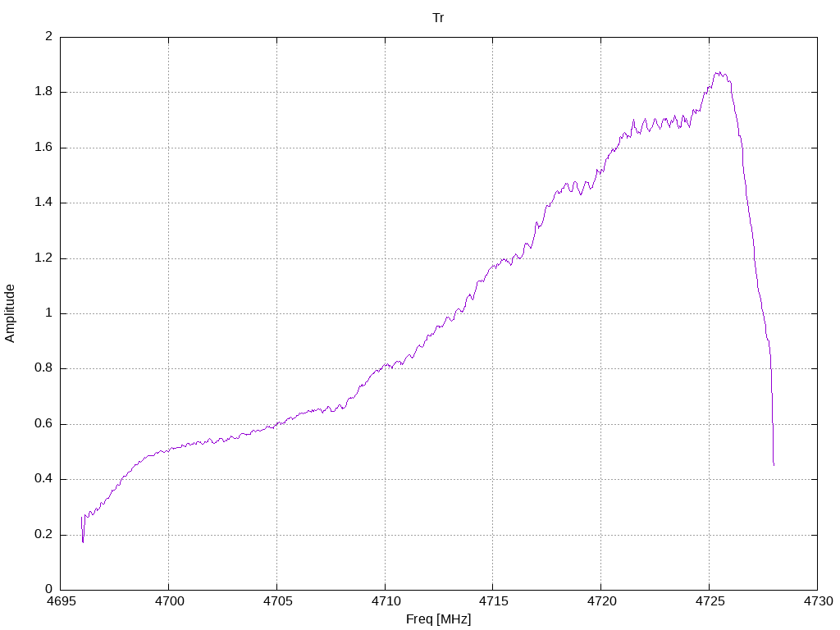Click the x-axis tick label 4695
Image resolution: width=840 pixels, height=630 pixels.
(x=61, y=601)
